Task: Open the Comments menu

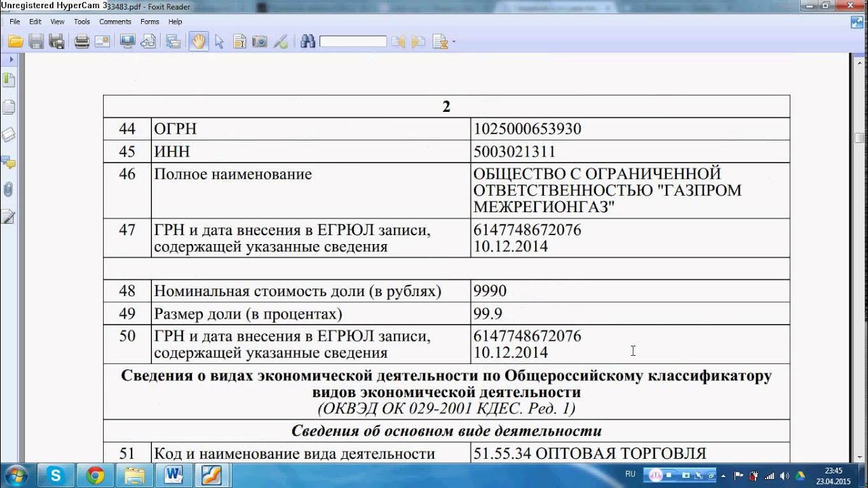Action: [115, 22]
